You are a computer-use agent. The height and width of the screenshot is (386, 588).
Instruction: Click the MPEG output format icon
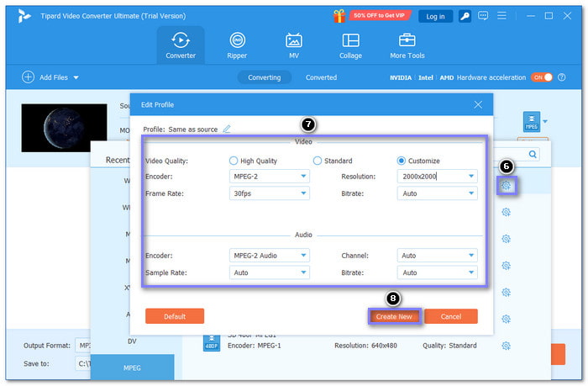click(532, 122)
